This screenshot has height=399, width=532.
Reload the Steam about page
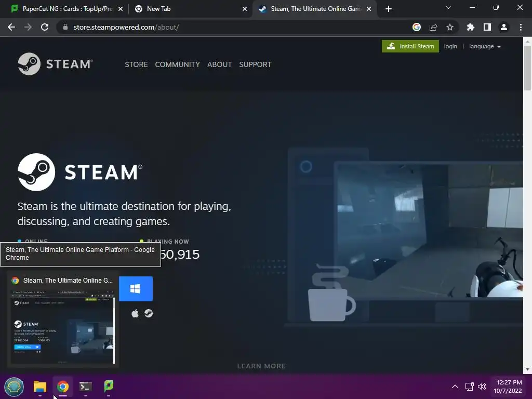45,27
